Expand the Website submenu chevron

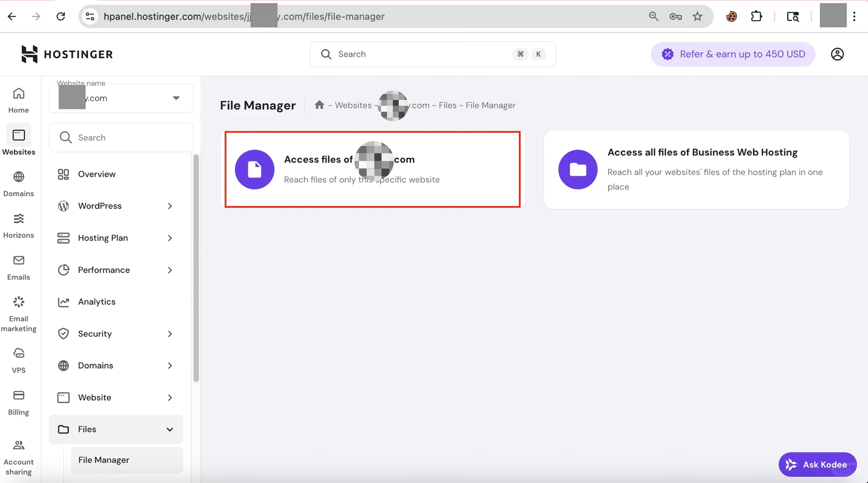170,398
